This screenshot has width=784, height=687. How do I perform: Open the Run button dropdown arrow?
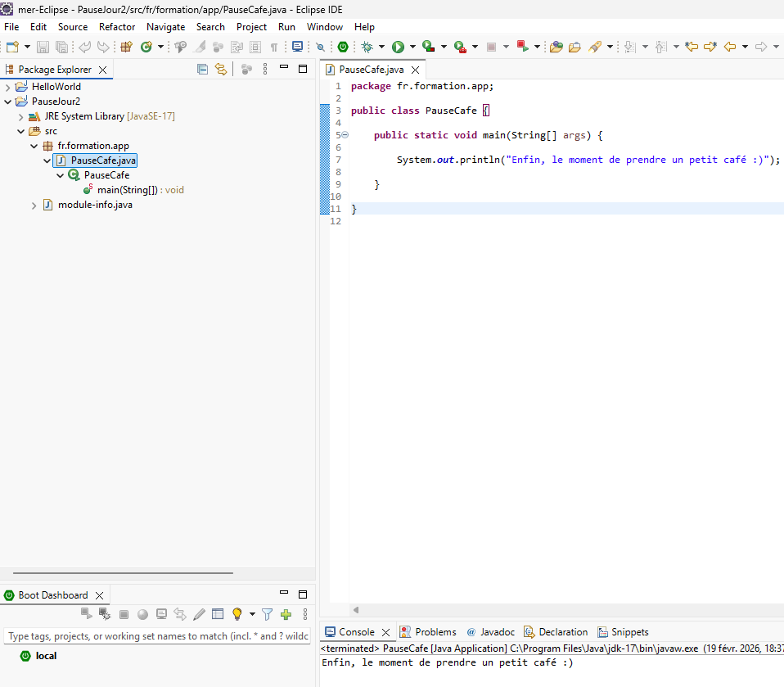(x=412, y=47)
